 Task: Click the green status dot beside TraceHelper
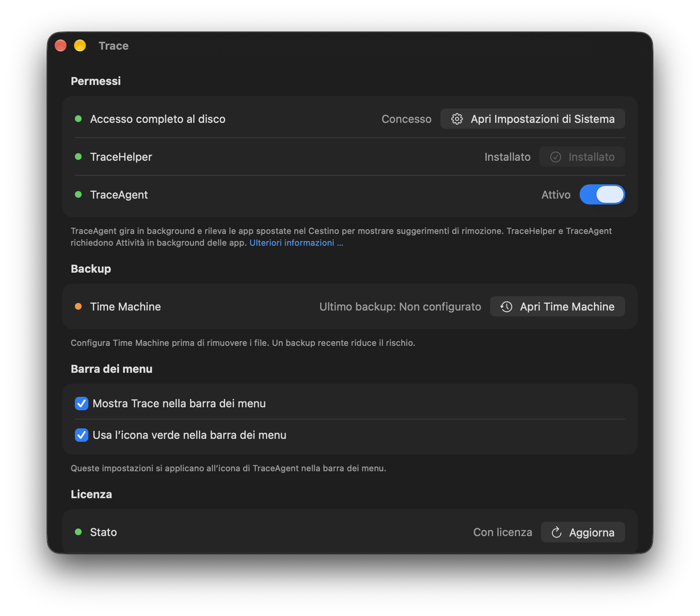[x=78, y=157]
